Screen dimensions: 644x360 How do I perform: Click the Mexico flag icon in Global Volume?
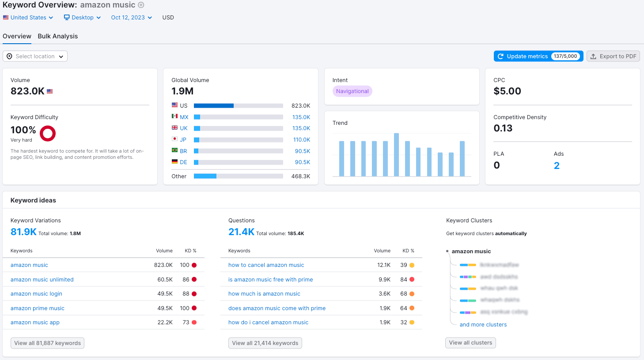coord(174,116)
